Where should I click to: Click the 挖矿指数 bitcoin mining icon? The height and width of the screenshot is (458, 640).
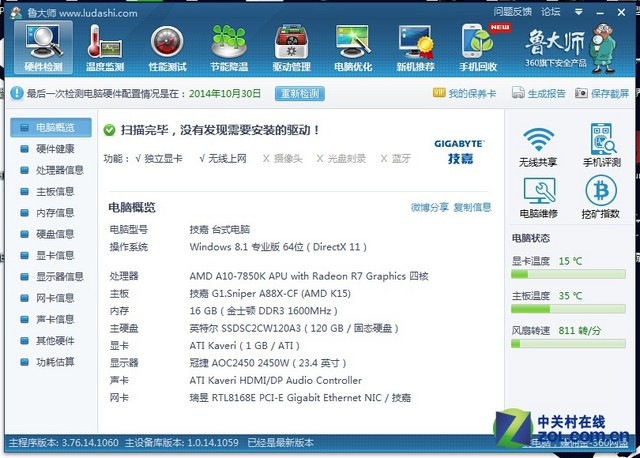click(x=601, y=190)
